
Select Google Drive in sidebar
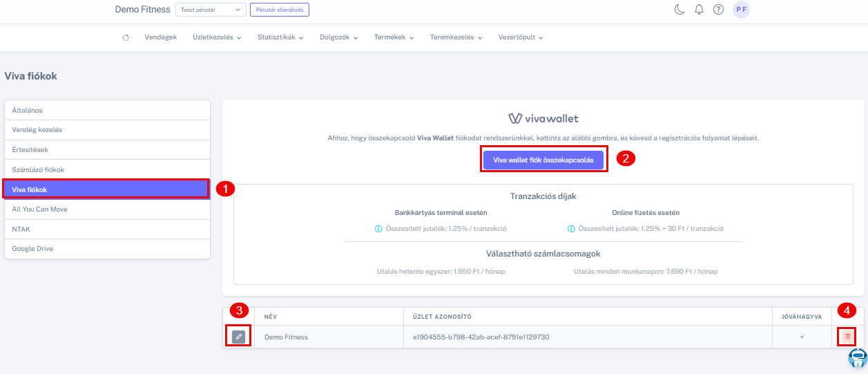[107, 248]
